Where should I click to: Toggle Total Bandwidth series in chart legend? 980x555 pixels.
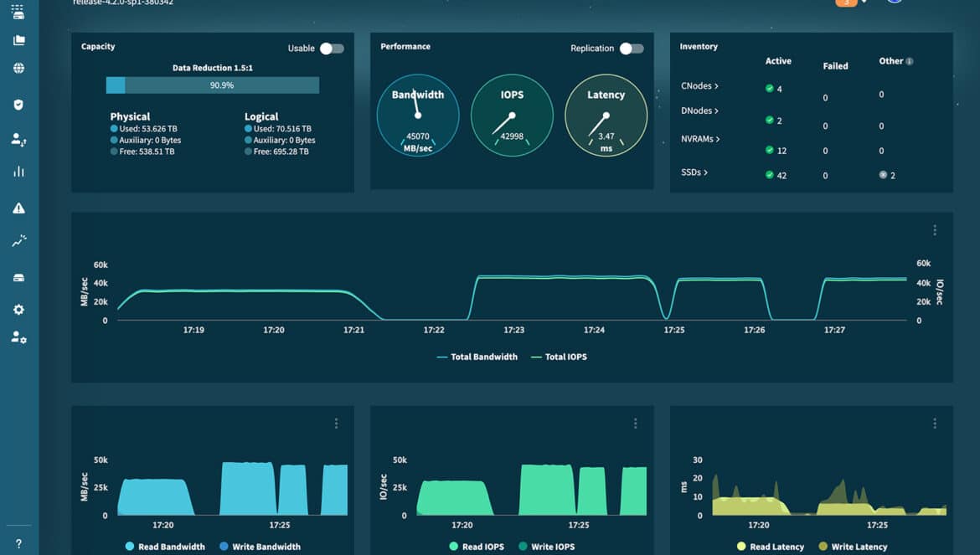click(477, 357)
